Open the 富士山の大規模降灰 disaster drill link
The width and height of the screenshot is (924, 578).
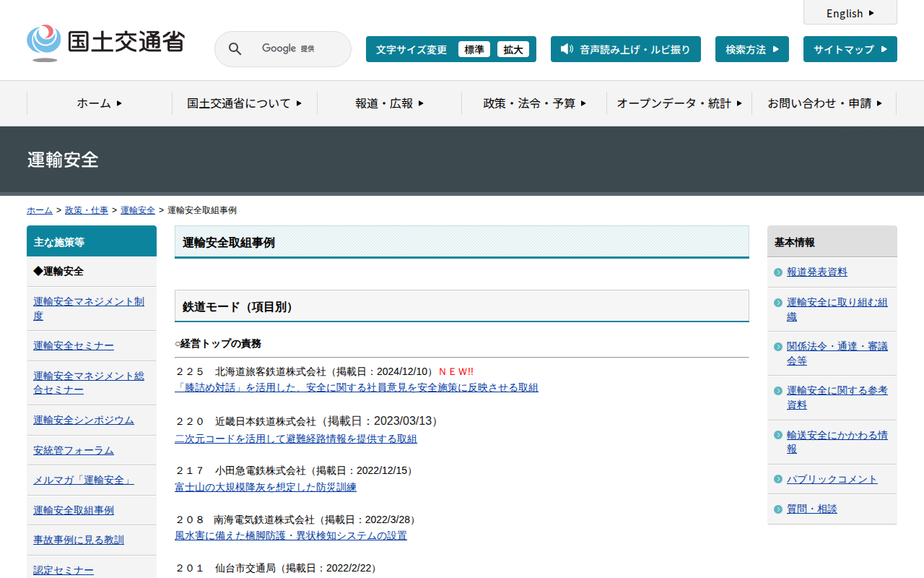(265, 487)
